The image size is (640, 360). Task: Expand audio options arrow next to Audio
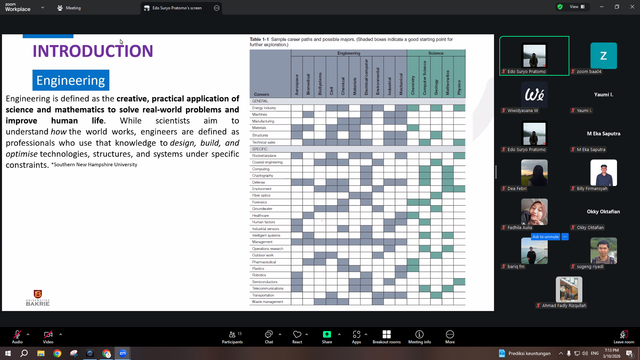28,334
